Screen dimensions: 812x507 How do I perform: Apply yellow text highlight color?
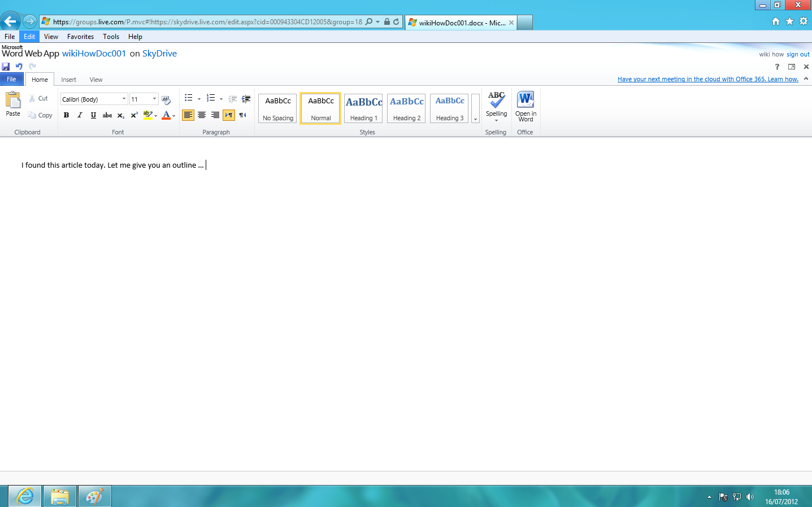pos(147,115)
